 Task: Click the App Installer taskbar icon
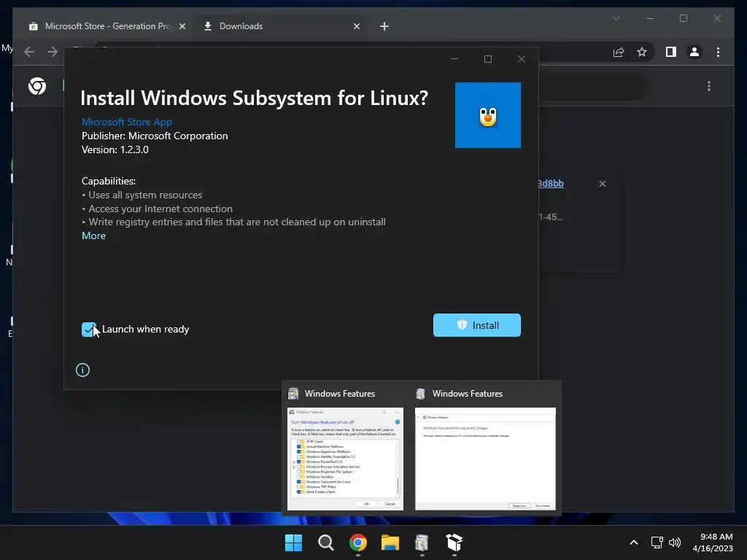[454, 542]
